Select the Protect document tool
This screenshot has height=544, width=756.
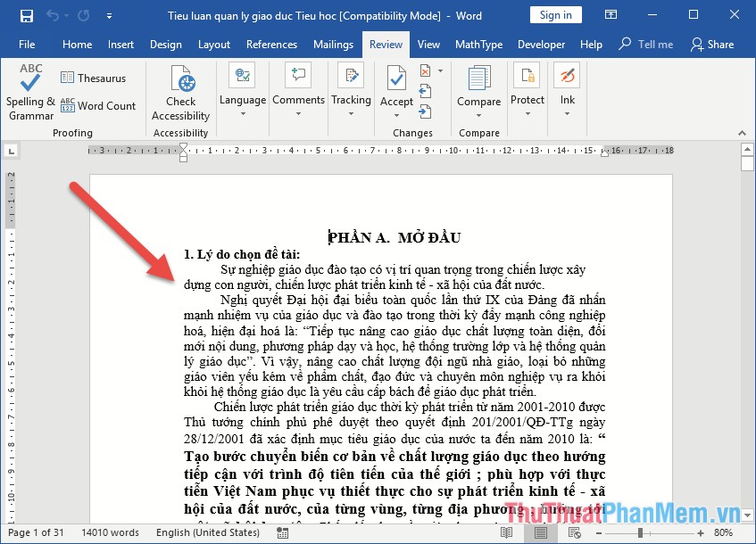click(527, 85)
